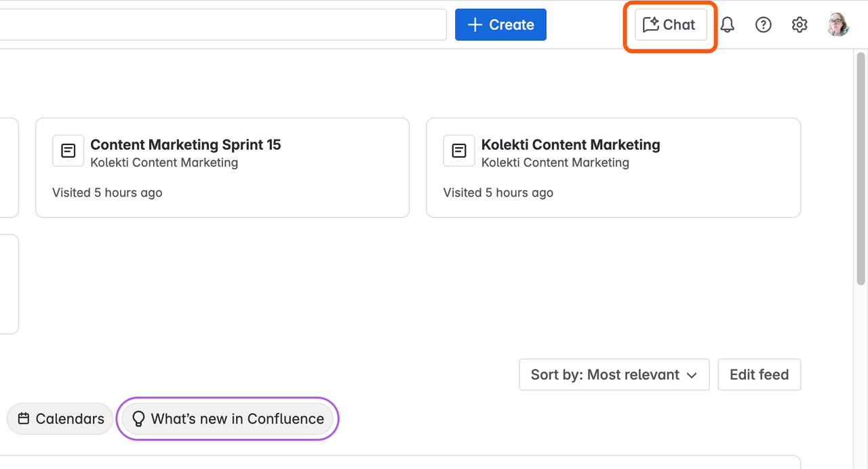Open the help question mark icon
The width and height of the screenshot is (868, 469).
(764, 25)
